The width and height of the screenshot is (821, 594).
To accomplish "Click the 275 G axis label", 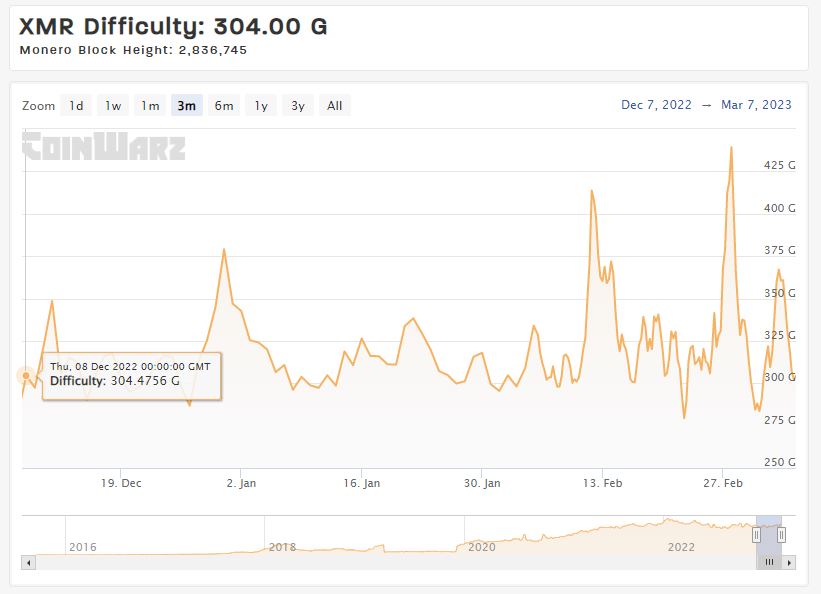I will coord(780,420).
